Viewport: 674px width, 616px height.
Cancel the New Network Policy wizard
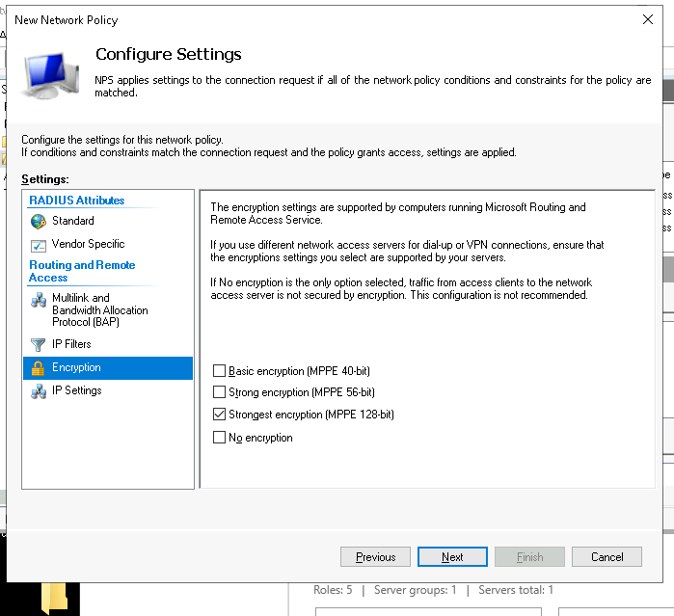[607, 556]
